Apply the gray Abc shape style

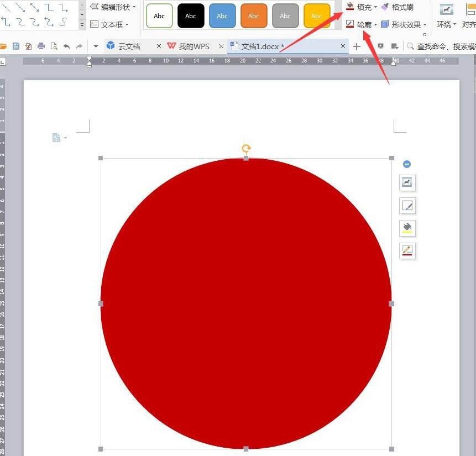(x=285, y=16)
